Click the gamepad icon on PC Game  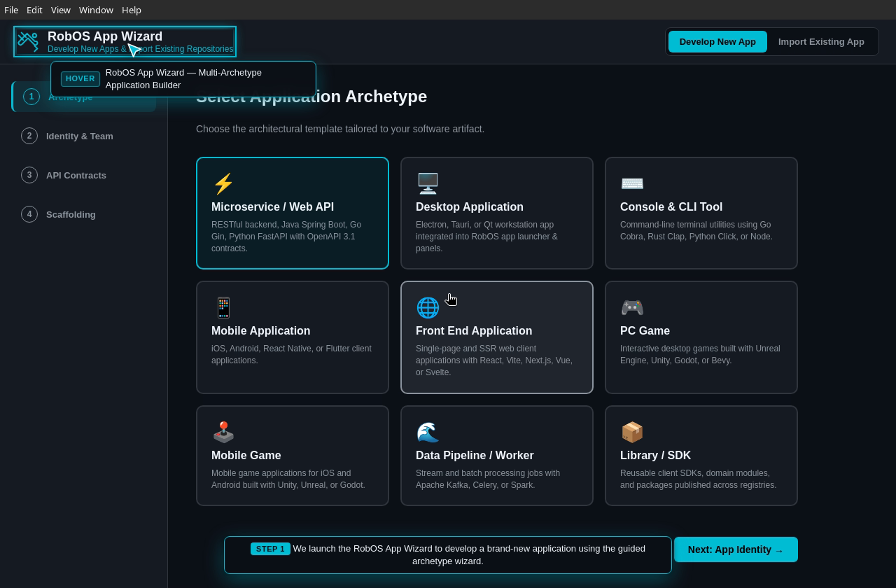pos(632,307)
